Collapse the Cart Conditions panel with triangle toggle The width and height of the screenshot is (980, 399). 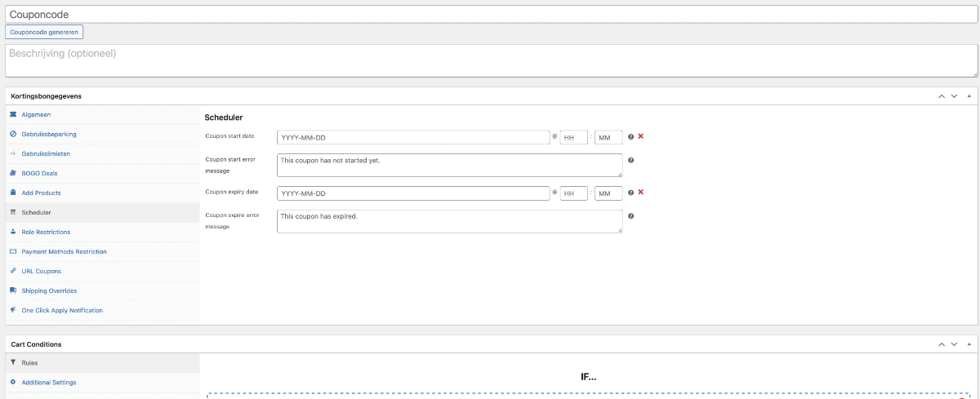tap(969, 344)
